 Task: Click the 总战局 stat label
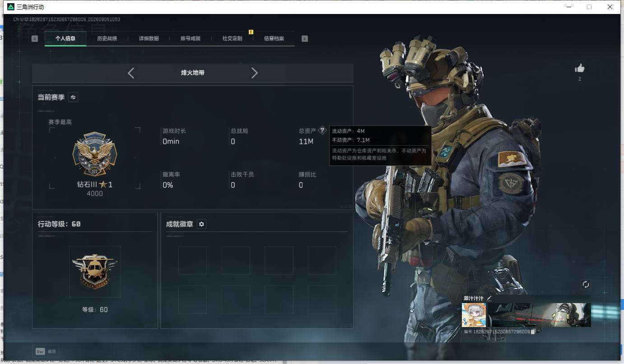tap(239, 131)
